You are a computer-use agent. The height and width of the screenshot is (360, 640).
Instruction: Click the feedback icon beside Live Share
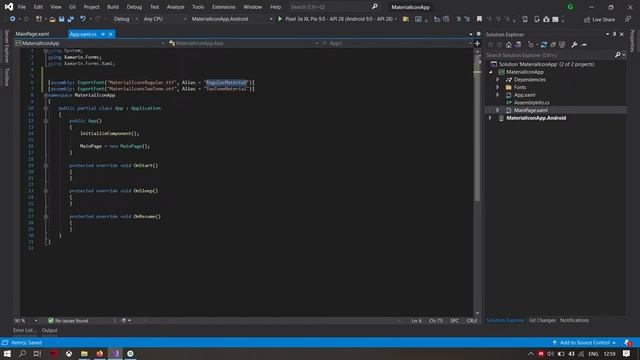[628, 19]
